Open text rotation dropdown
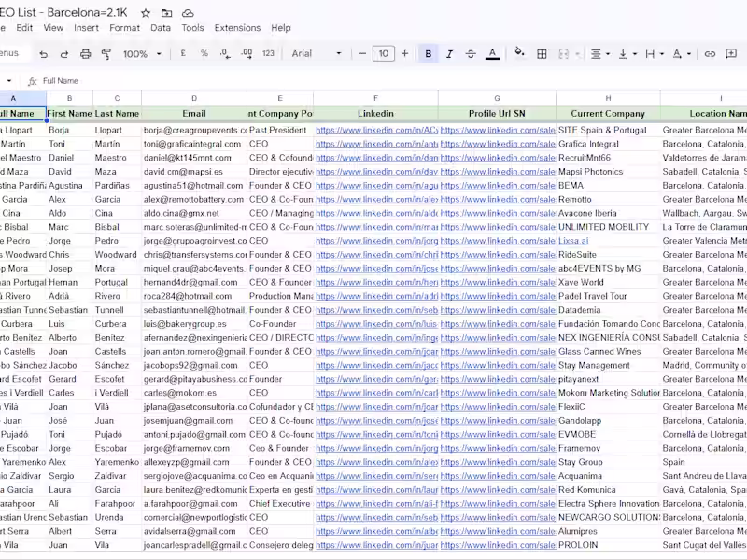 pos(682,54)
